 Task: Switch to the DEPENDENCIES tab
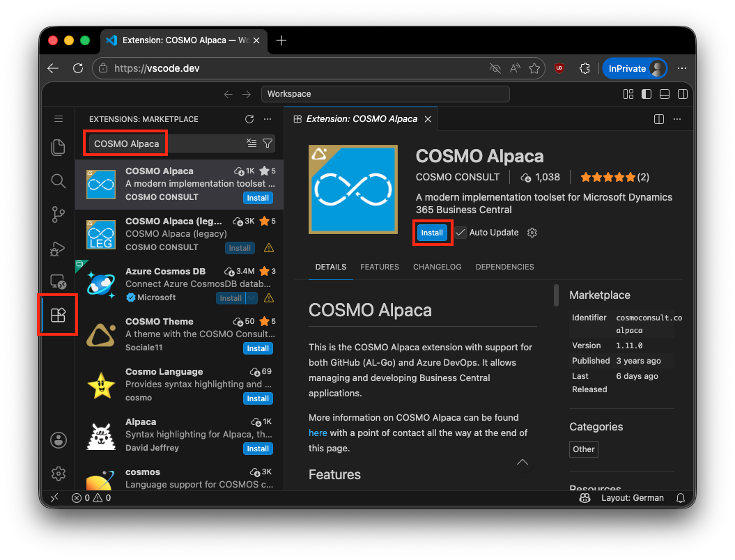point(505,267)
